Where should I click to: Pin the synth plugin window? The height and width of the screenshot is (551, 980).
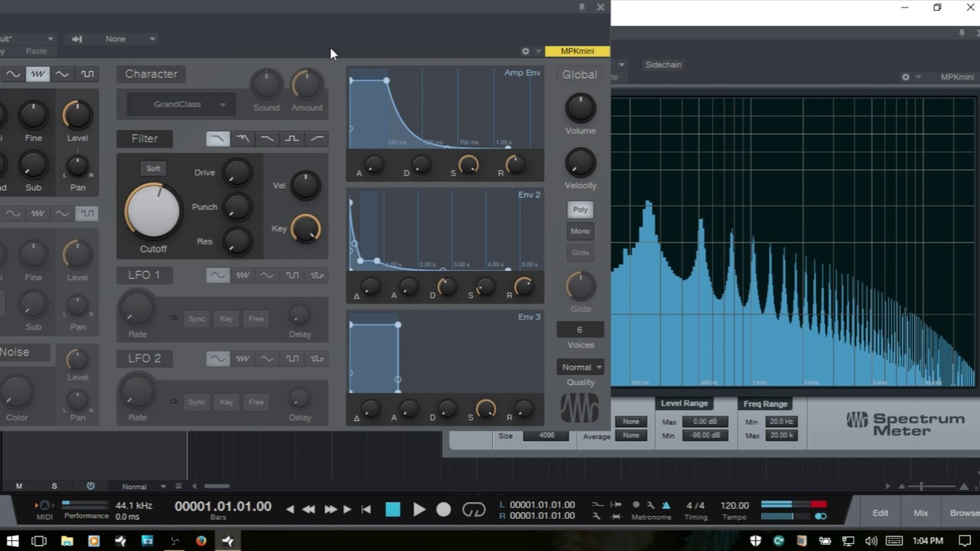(582, 7)
